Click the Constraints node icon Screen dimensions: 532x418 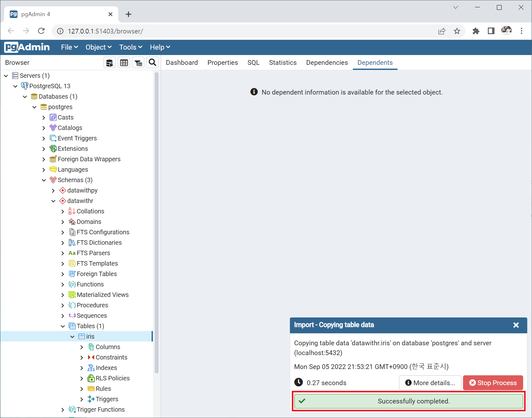click(x=91, y=357)
